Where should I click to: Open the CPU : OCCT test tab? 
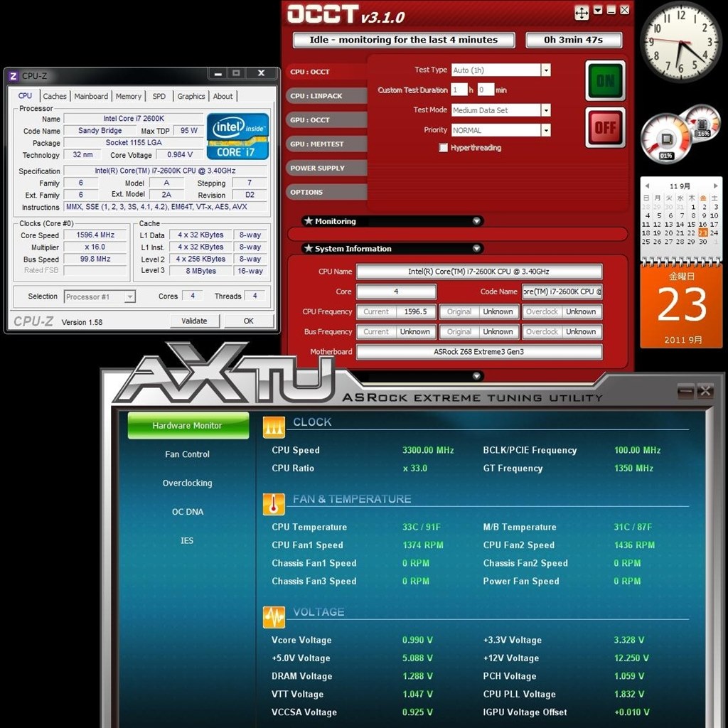[x=326, y=72]
